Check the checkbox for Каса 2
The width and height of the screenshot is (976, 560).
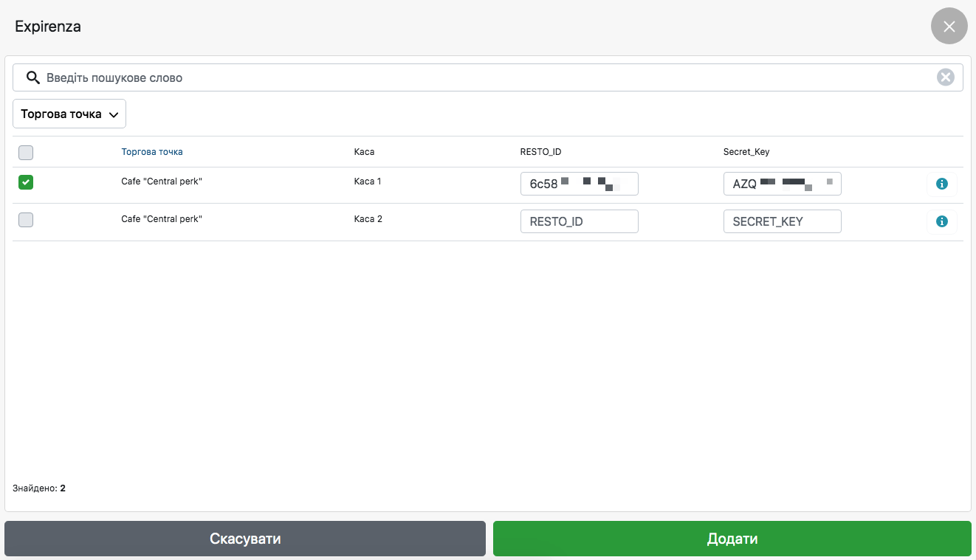coord(26,219)
